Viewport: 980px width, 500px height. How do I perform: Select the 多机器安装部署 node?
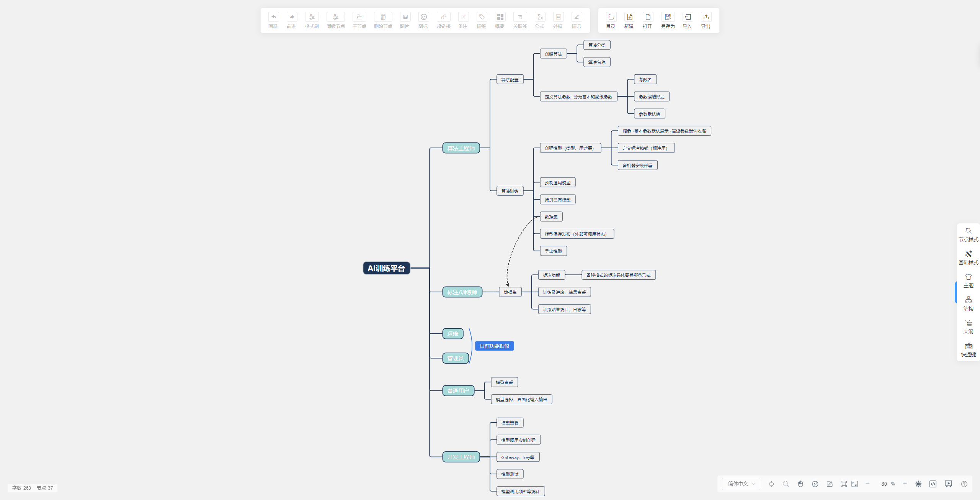click(638, 165)
